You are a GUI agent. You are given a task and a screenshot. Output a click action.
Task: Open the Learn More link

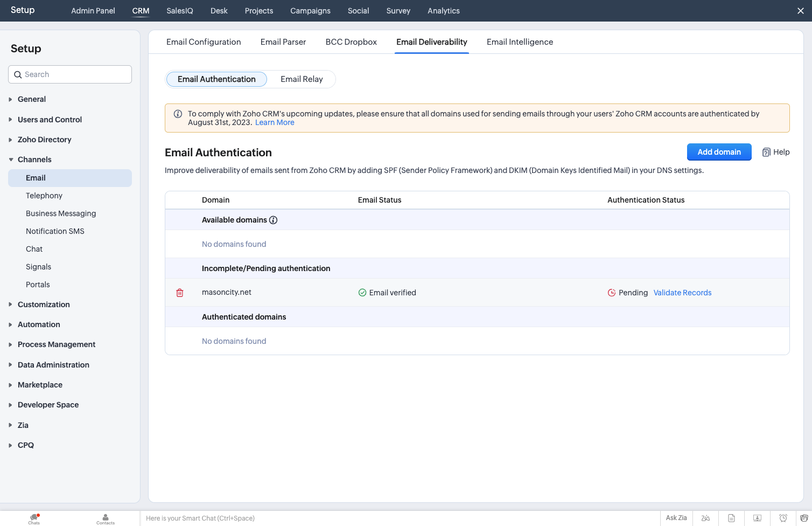[275, 122]
